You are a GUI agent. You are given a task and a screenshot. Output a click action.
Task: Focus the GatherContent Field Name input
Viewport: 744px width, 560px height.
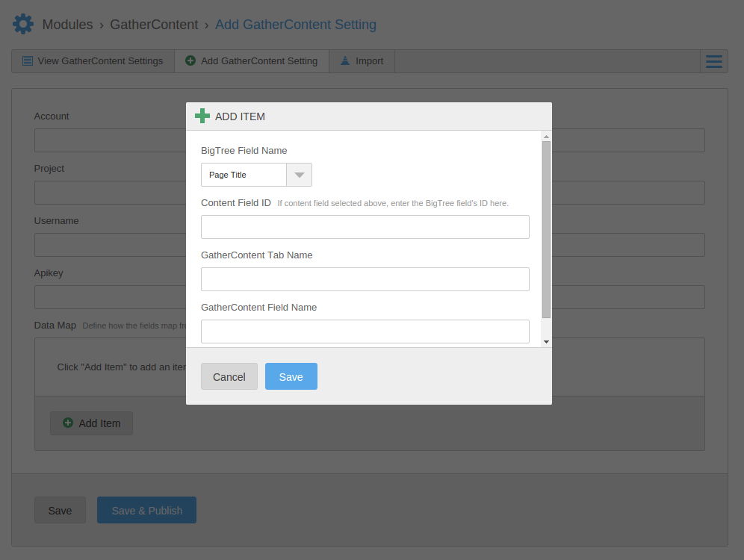point(365,331)
